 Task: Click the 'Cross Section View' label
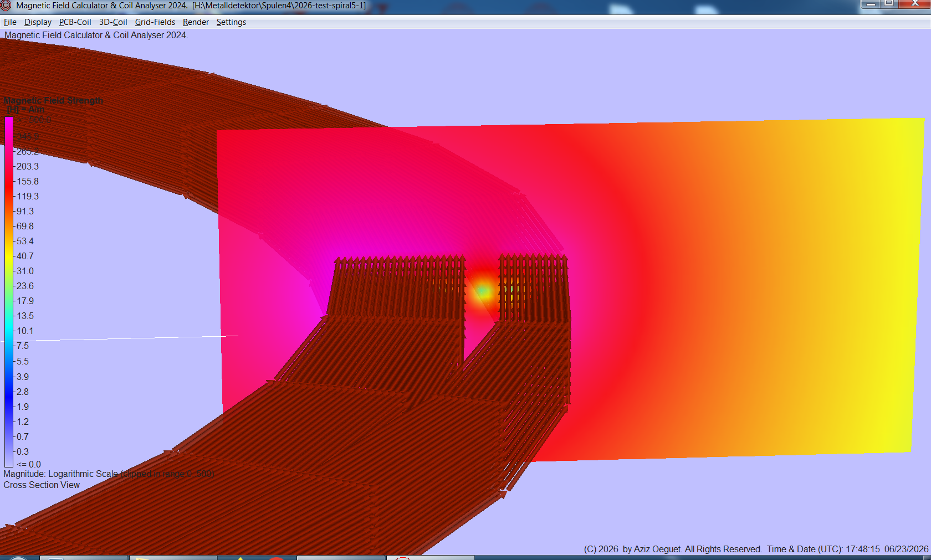click(x=42, y=485)
